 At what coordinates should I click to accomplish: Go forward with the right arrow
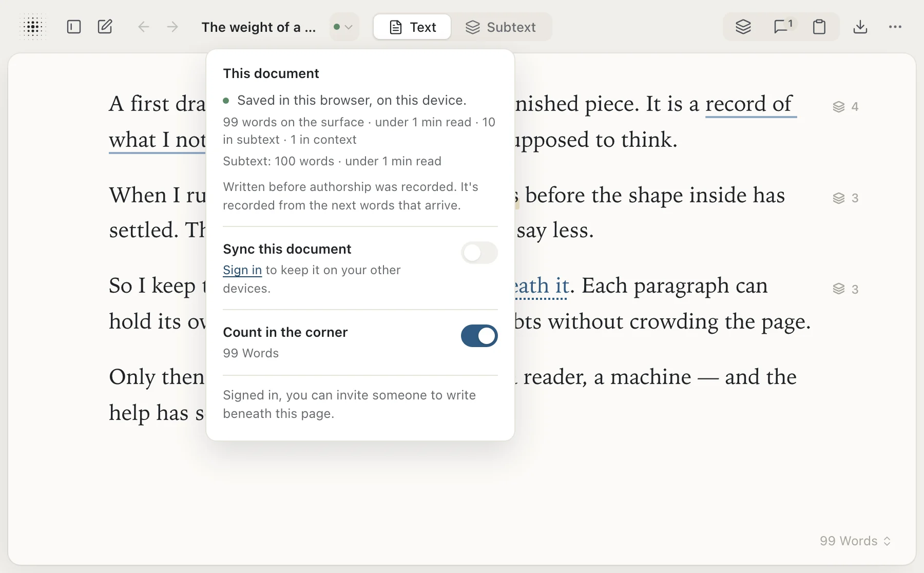[x=172, y=27]
